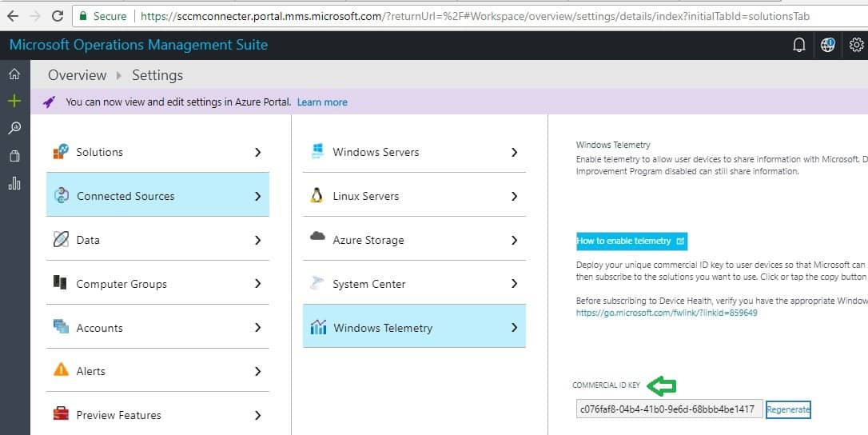Click the Data icon
The height and width of the screenshot is (435, 868).
[x=61, y=239]
